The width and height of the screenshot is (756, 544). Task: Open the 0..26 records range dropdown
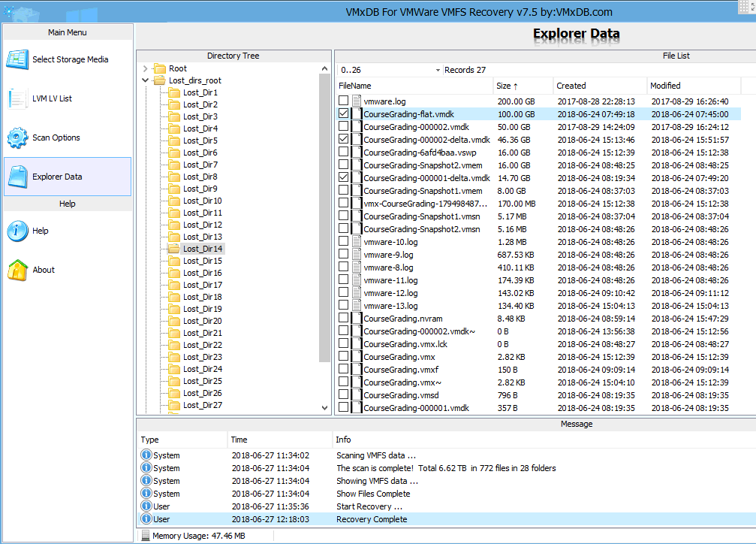tap(438, 70)
